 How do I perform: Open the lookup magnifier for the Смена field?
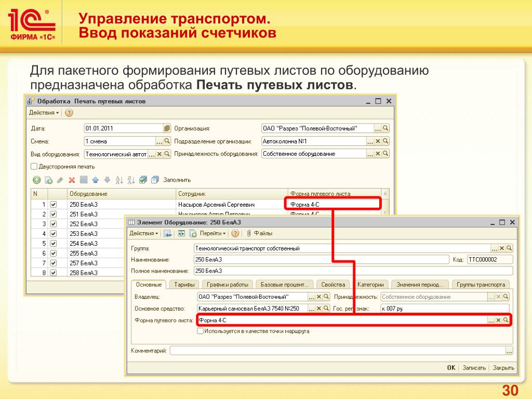[167, 141]
